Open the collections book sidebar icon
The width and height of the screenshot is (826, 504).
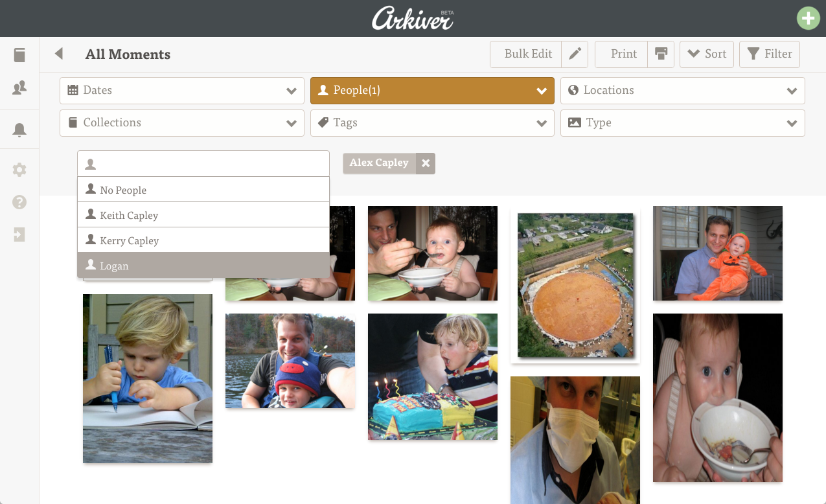(19, 55)
